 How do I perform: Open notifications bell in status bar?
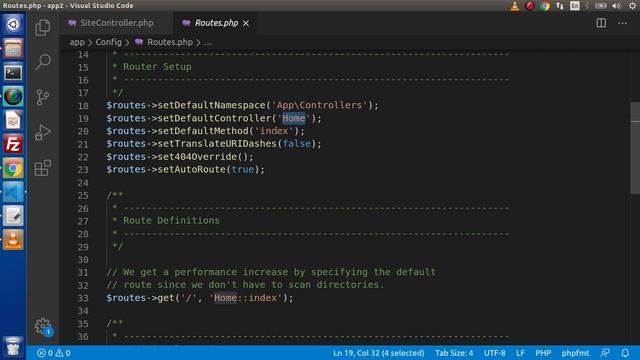[625, 353]
